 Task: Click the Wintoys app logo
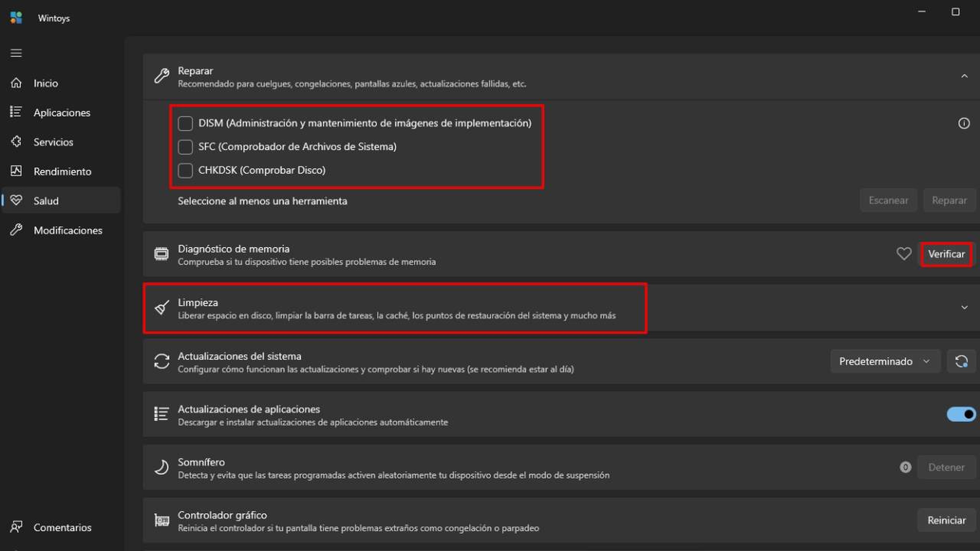(x=16, y=18)
